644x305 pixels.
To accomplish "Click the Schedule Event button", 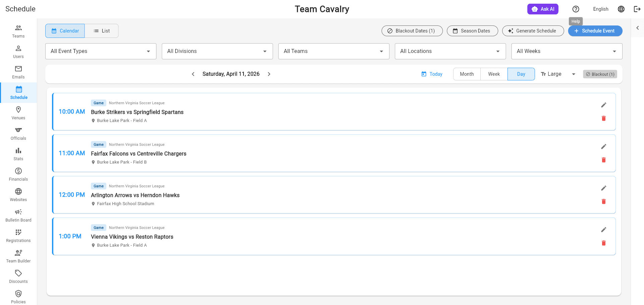I will (x=595, y=31).
